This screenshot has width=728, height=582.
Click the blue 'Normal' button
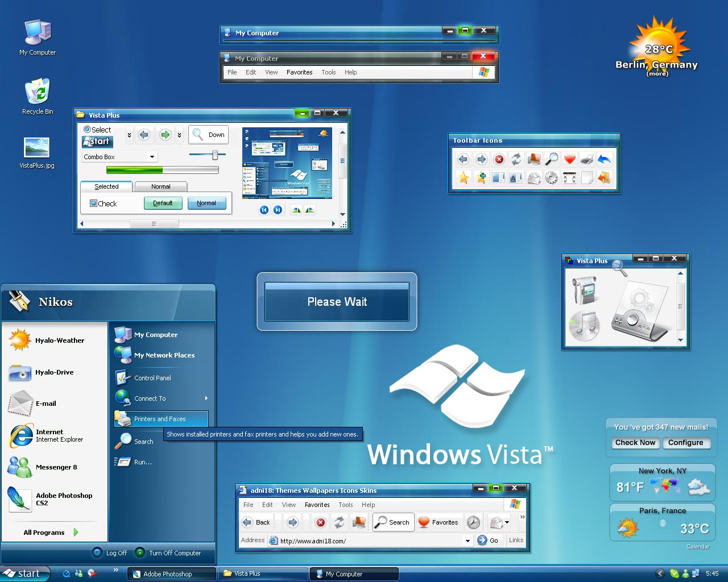pos(206,203)
